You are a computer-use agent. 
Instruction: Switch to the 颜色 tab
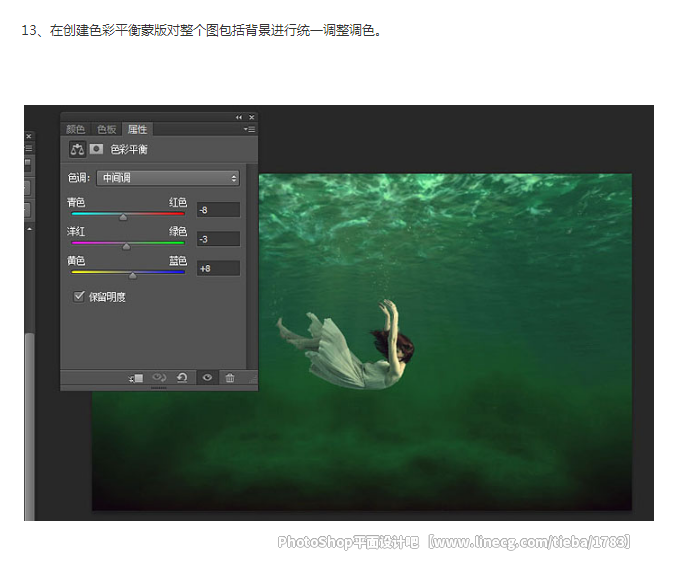(75, 130)
